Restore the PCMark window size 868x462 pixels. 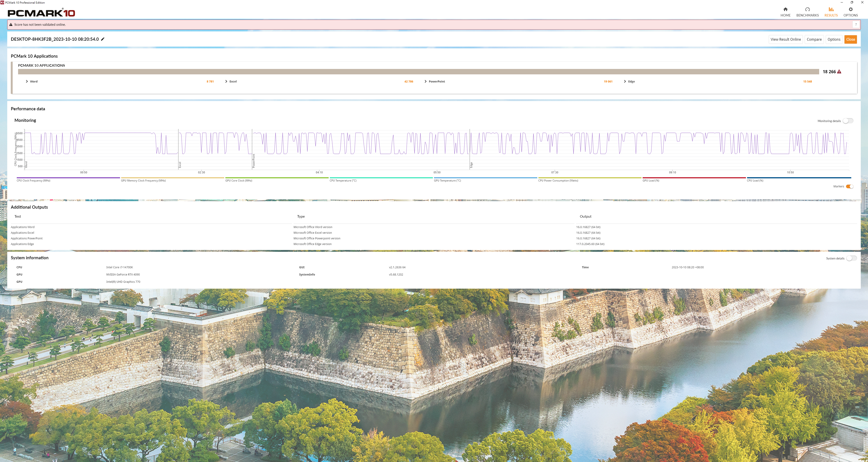(x=852, y=2)
